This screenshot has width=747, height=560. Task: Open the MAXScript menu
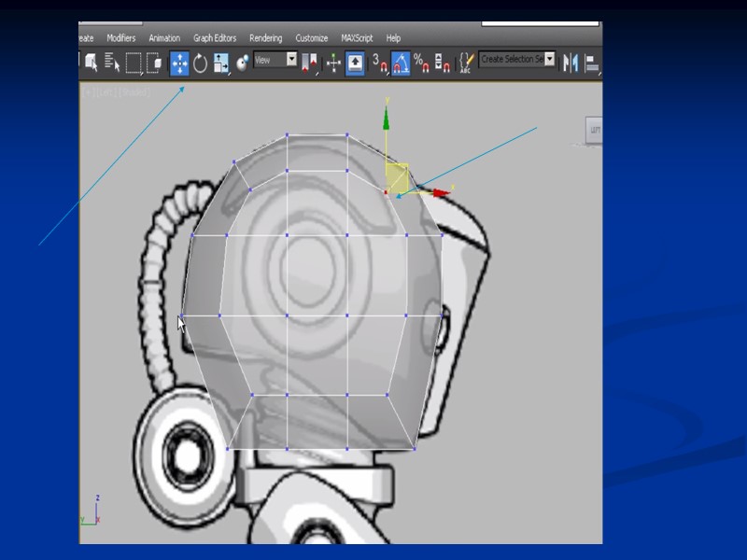click(357, 38)
